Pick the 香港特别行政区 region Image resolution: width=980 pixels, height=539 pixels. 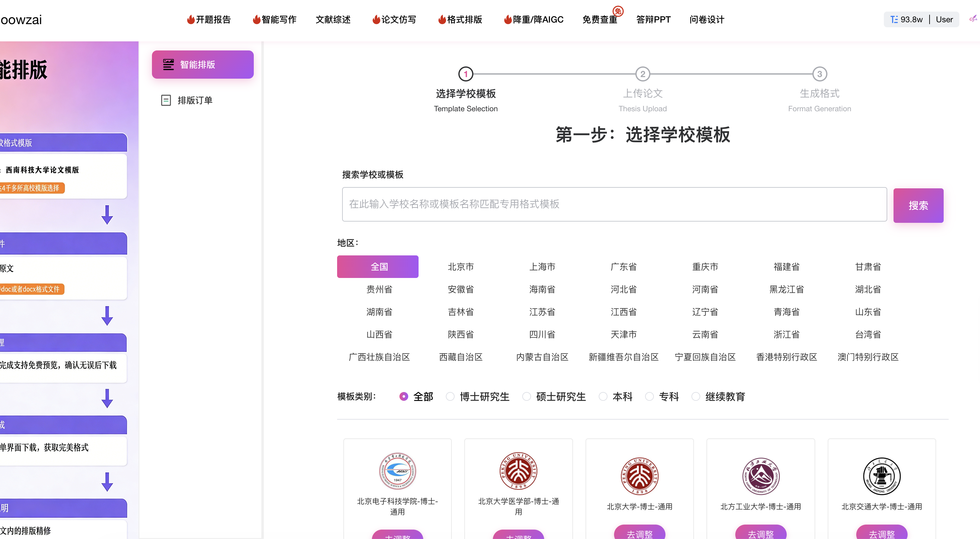pyautogui.click(x=786, y=357)
